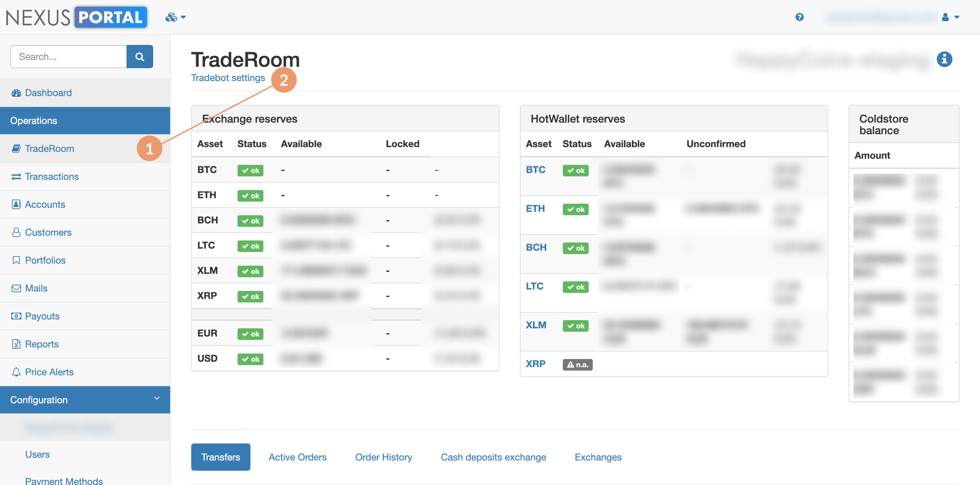Select the TradeRoom book icon
Image resolution: width=980 pixels, height=485 pixels.
16,148
